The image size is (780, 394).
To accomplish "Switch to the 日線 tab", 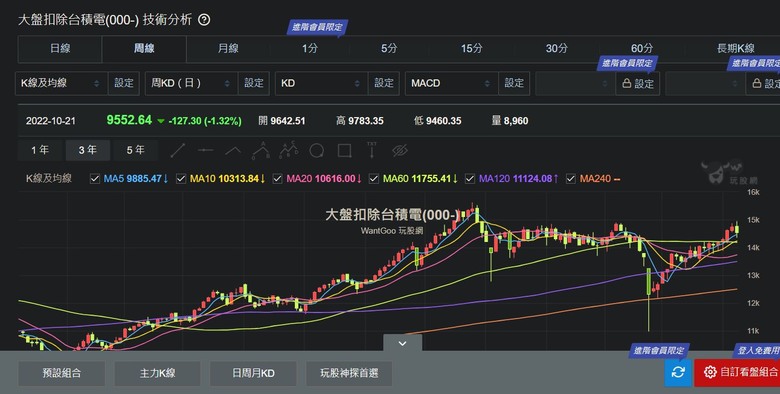I will click(60, 49).
